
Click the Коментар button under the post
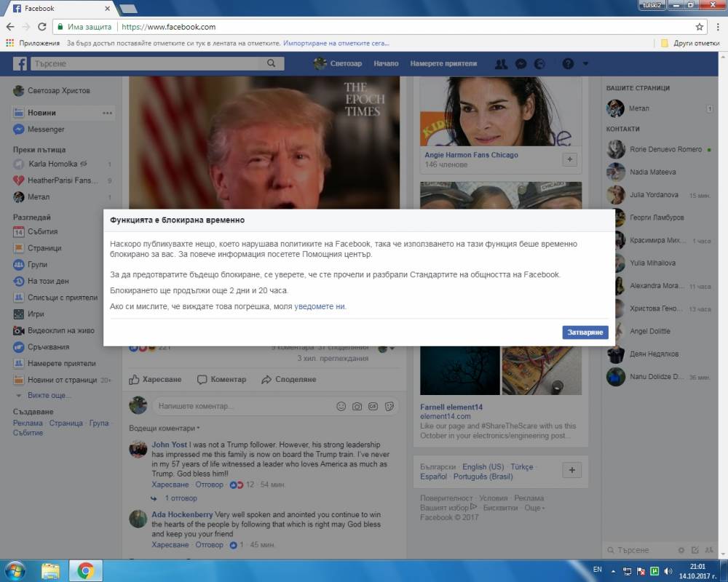pyautogui.click(x=221, y=380)
